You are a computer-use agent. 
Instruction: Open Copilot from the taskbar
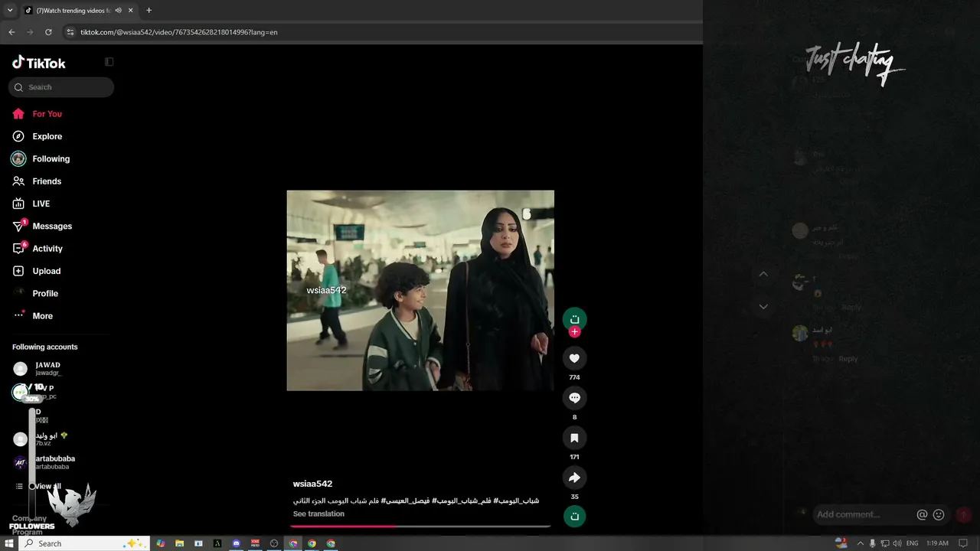coord(161,543)
